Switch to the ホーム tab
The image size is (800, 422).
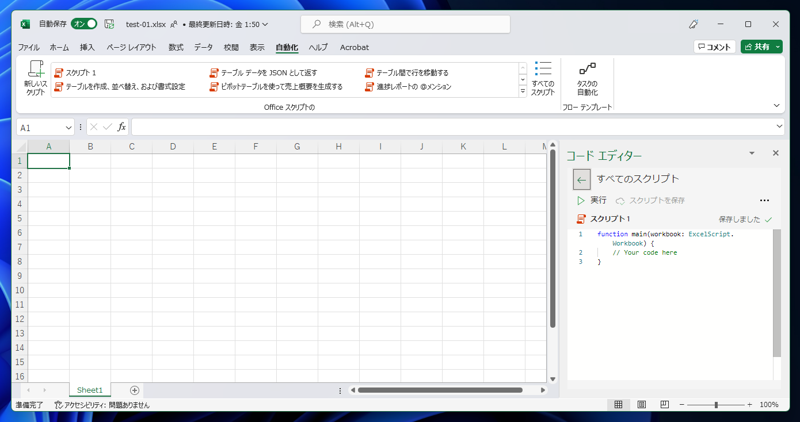coord(59,47)
